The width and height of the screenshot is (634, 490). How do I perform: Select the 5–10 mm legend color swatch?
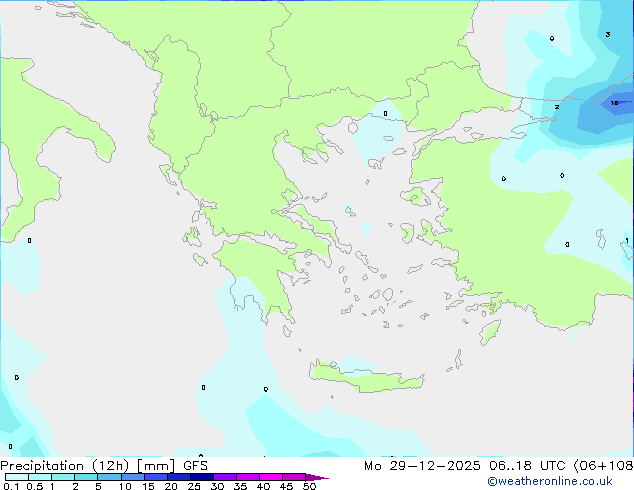(109, 477)
